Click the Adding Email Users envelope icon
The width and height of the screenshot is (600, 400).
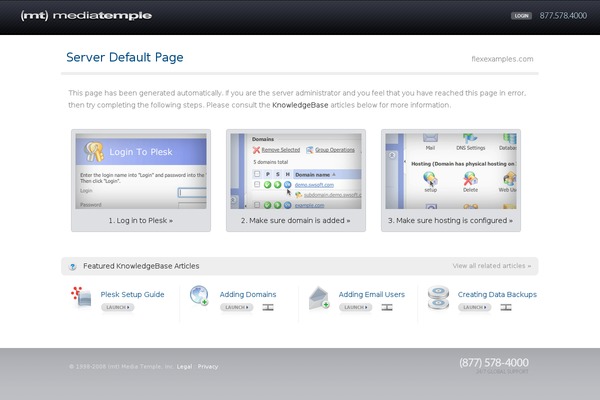point(319,297)
